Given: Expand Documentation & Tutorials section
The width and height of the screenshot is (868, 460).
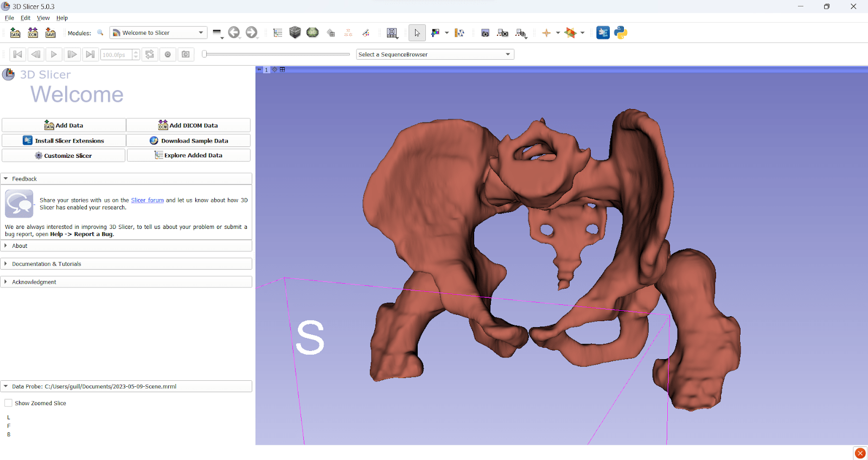Looking at the screenshot, I should pyautogui.click(x=126, y=264).
